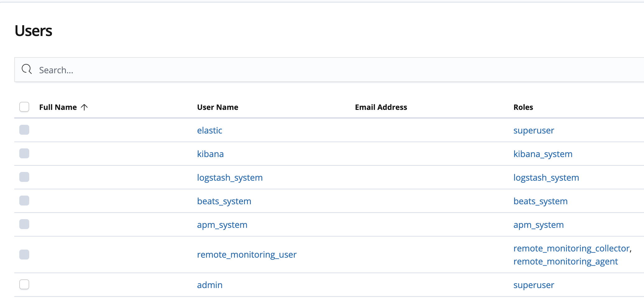
Task: Open the beats_system user link
Action: [x=224, y=201]
